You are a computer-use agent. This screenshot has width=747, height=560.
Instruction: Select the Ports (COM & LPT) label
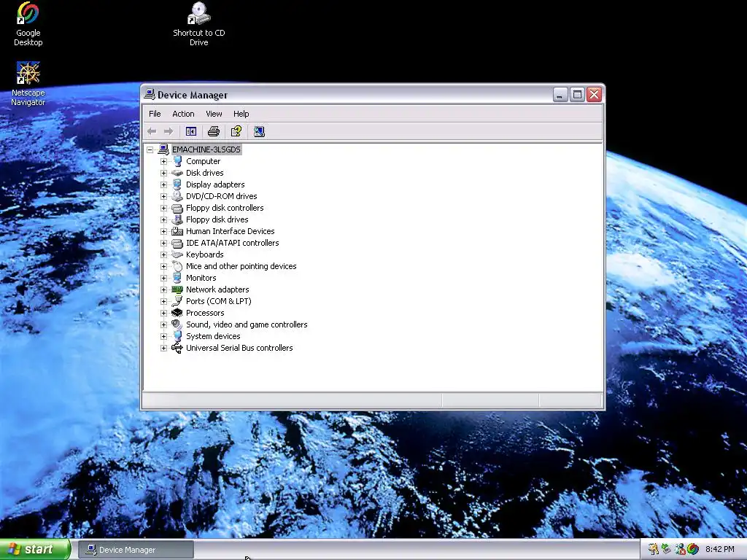(x=219, y=301)
